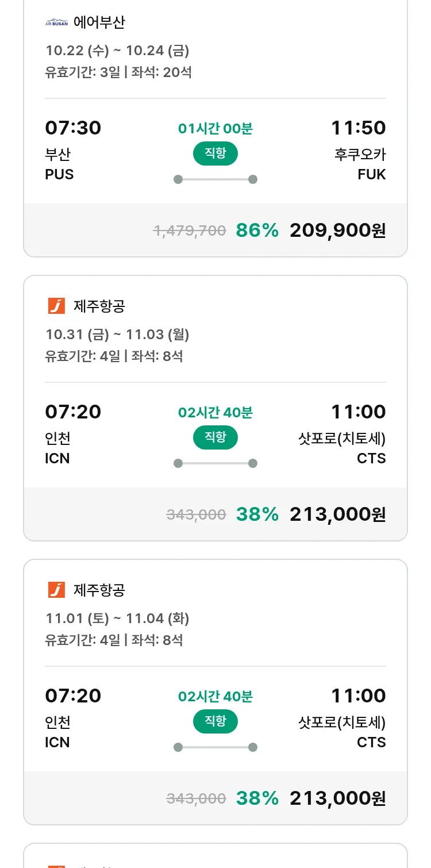Click the Air Busan airline logo

pyautogui.click(x=56, y=23)
